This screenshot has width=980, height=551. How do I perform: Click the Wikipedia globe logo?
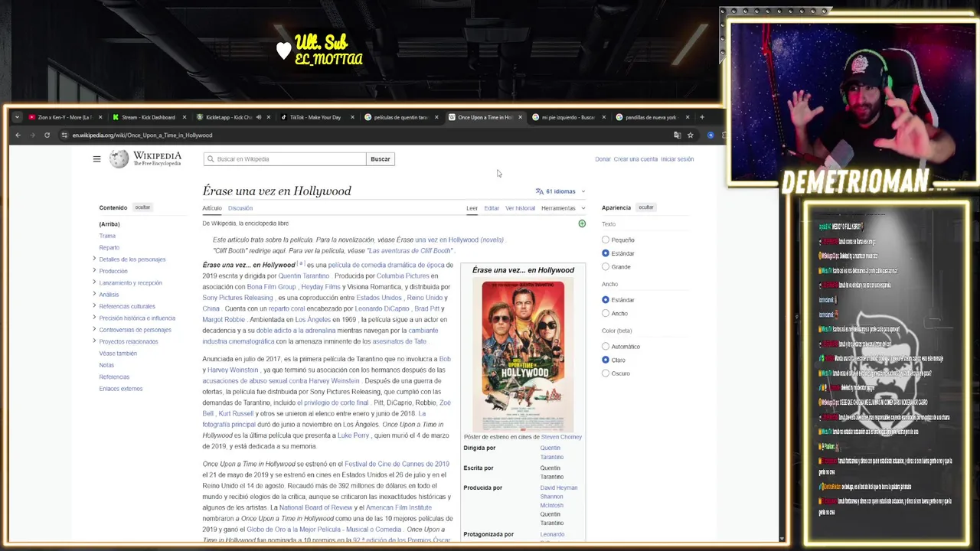coord(119,158)
